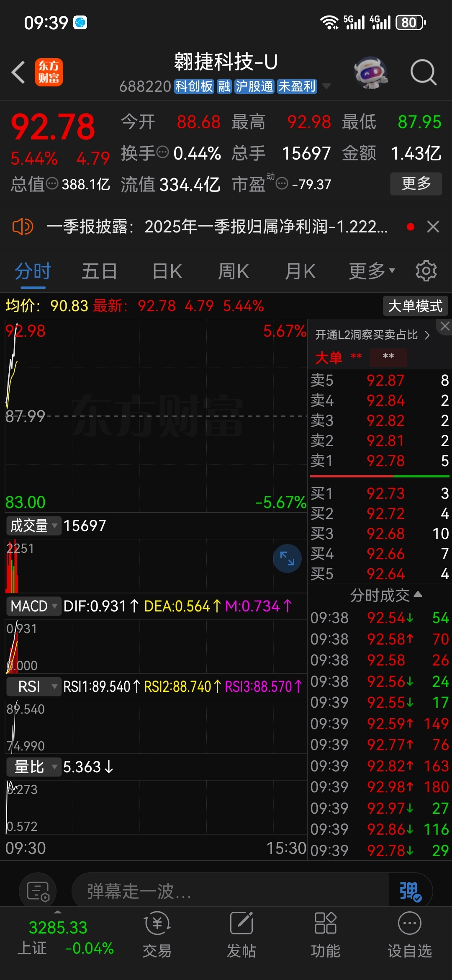Open 上证 index 3285.33 quote
This screenshot has width=452, height=980.
[65, 937]
